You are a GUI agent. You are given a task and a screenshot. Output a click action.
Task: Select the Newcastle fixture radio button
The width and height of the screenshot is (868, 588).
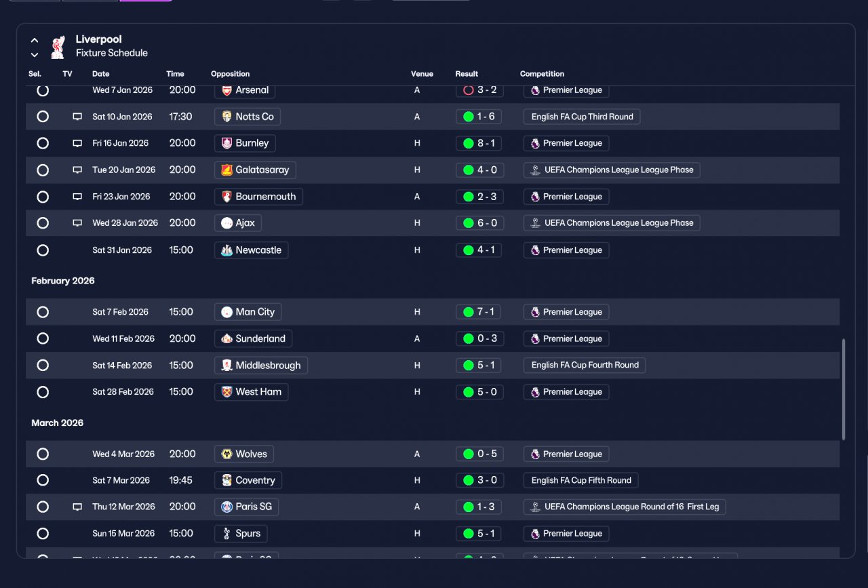tap(43, 250)
